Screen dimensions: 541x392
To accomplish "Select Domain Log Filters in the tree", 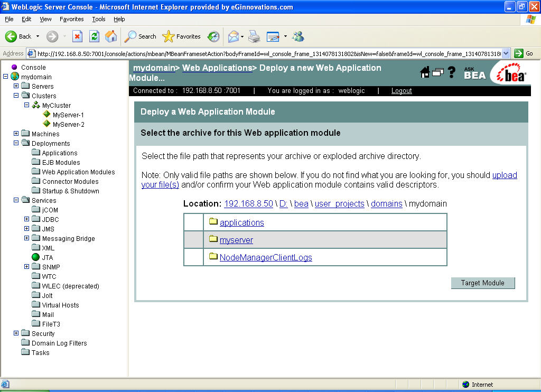I will (59, 343).
